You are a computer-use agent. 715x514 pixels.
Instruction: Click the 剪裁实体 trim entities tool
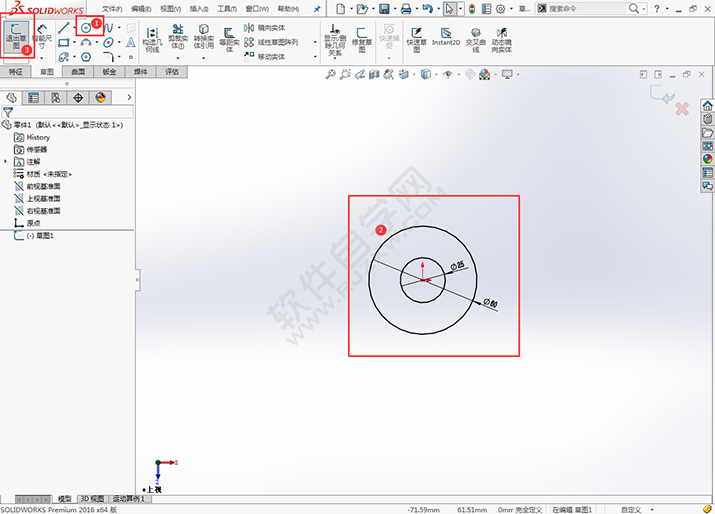coord(178,37)
